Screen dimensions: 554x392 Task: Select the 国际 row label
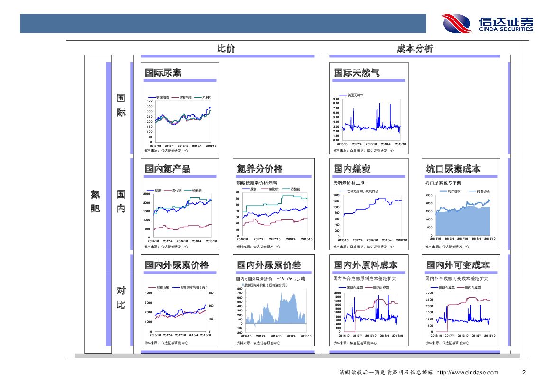(x=121, y=105)
